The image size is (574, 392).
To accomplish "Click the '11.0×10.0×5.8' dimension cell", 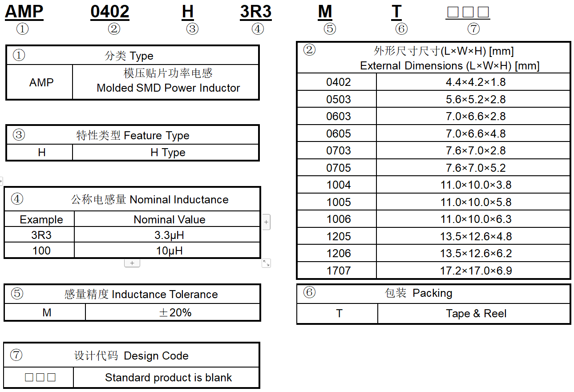I will pos(473,202).
